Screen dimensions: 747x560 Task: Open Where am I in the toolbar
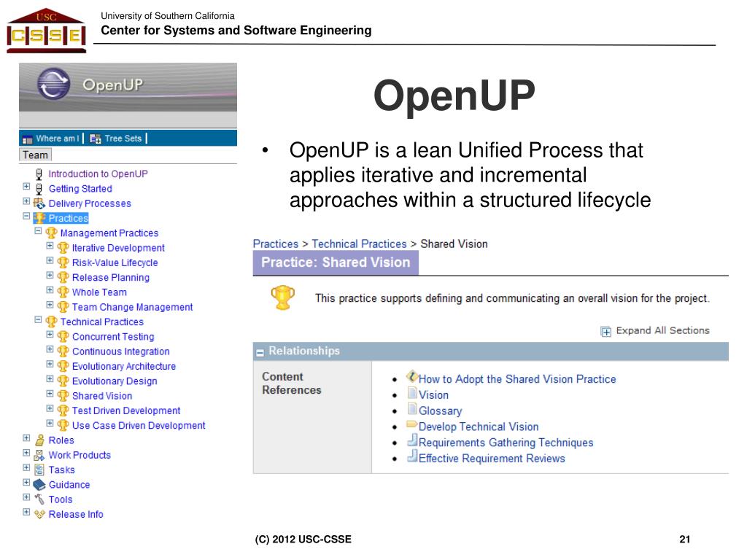click(57, 139)
